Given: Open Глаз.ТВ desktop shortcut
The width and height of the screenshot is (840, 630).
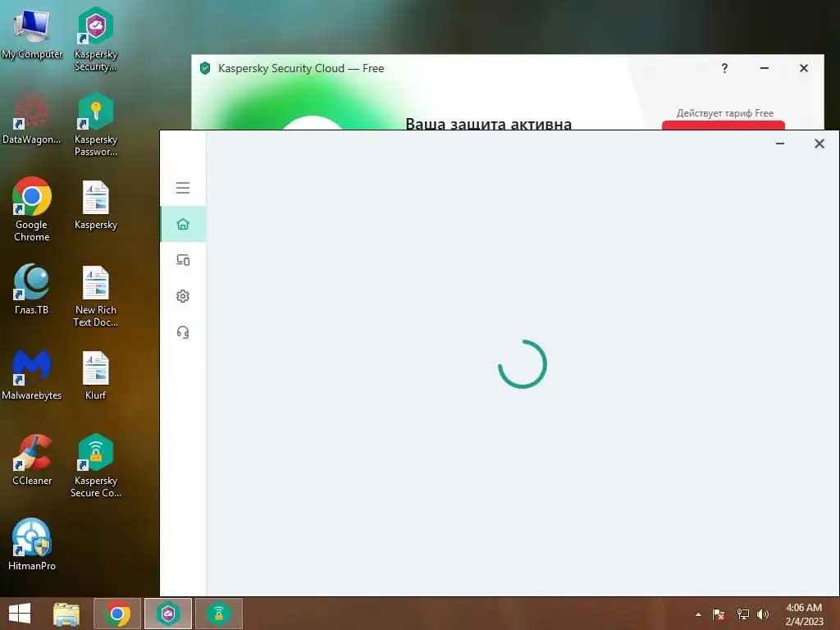Looking at the screenshot, I should pyautogui.click(x=32, y=290).
